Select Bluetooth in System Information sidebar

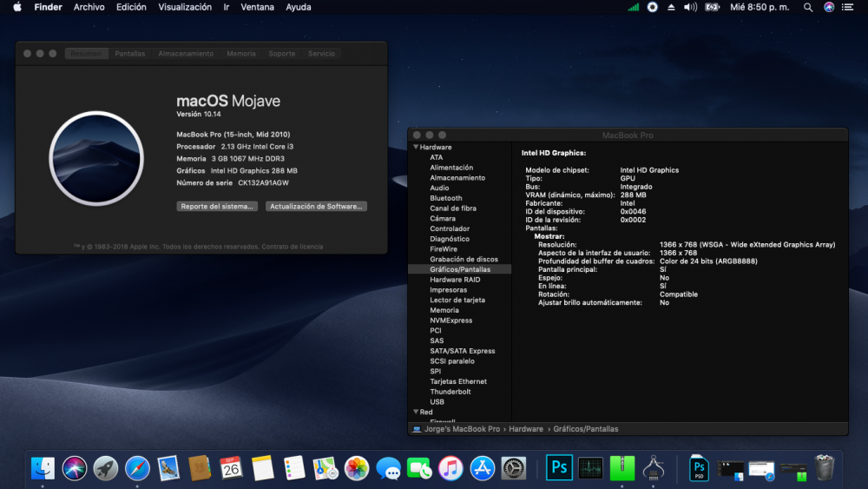click(x=446, y=198)
